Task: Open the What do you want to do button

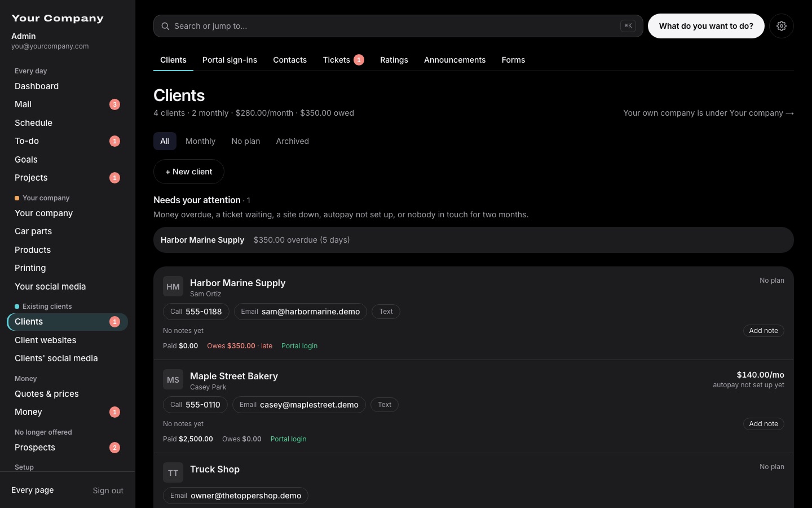Action: [706, 26]
